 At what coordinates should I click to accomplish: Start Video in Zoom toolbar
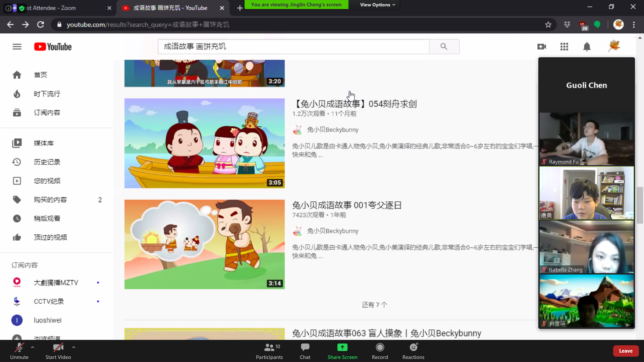58,351
